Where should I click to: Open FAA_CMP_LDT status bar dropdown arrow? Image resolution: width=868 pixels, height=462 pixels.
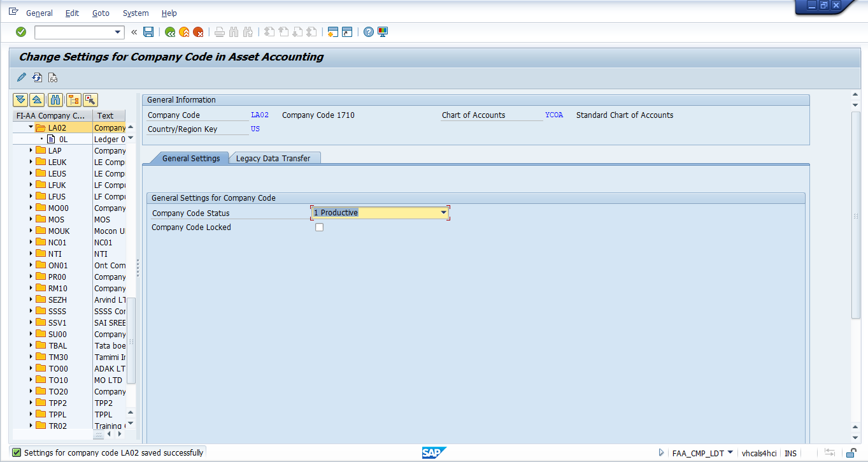point(730,453)
